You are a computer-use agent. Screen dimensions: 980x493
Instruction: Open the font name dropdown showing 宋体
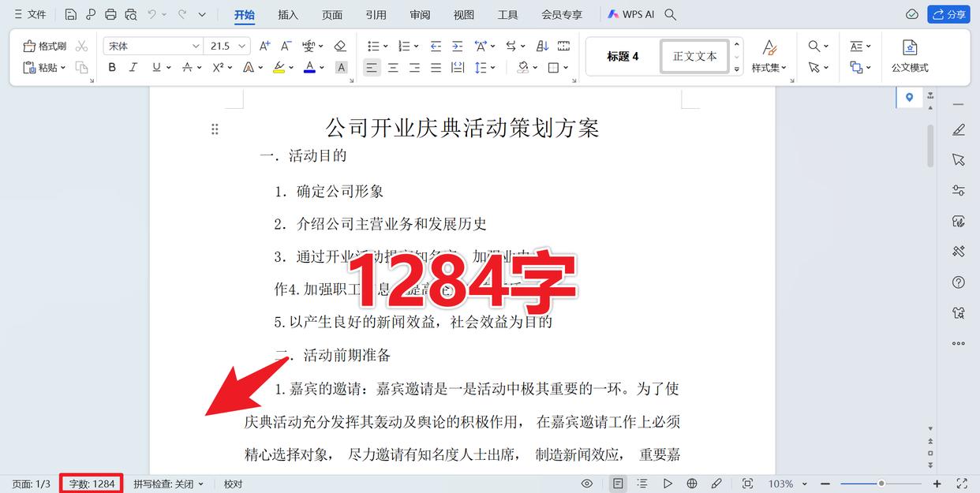pyautogui.click(x=197, y=45)
